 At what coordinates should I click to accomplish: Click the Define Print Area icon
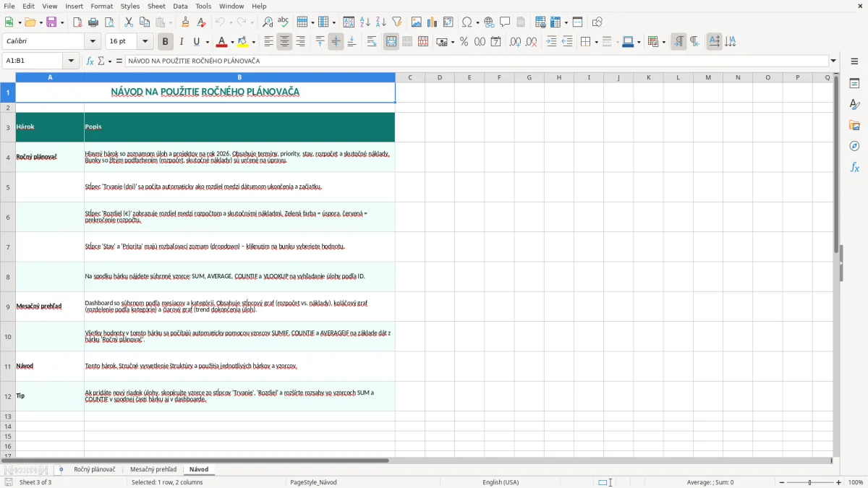coord(540,22)
